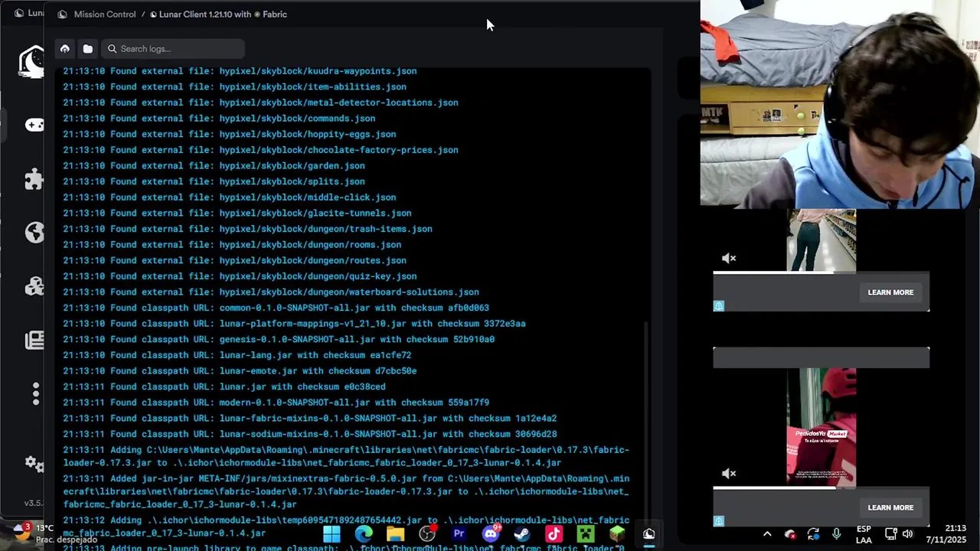
Task: Click the webcam overlay feed
Action: (840, 103)
